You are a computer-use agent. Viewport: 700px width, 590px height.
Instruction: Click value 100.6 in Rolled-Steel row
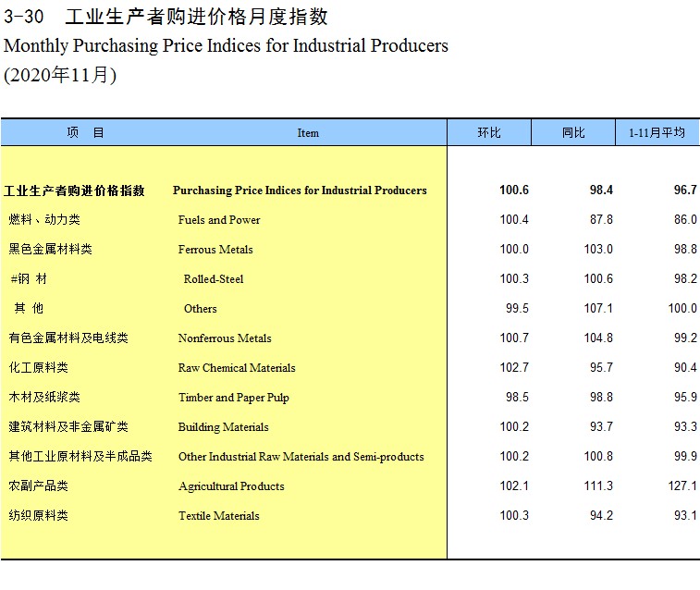[x=598, y=279]
